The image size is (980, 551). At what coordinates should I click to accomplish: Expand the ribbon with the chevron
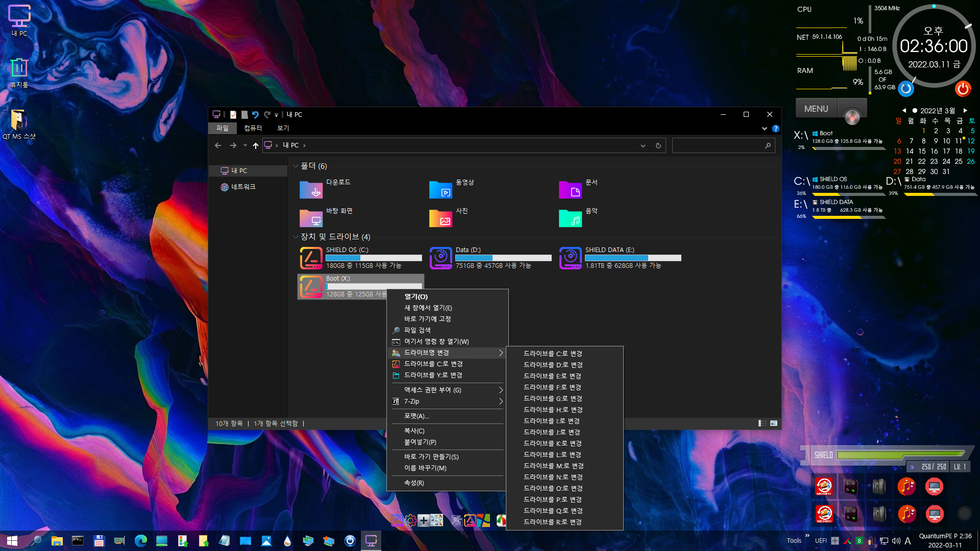click(764, 129)
